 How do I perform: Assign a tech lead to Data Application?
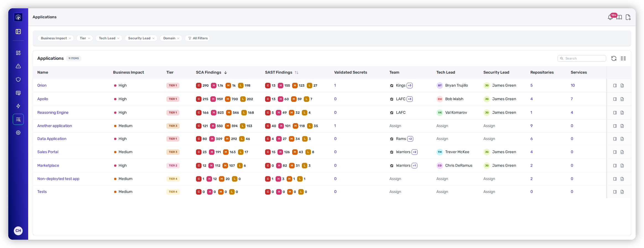point(442,139)
